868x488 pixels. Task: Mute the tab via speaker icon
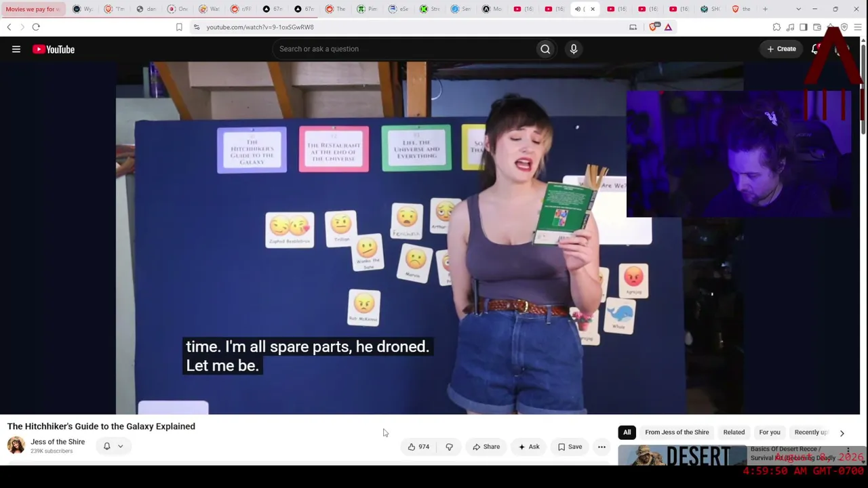point(578,9)
